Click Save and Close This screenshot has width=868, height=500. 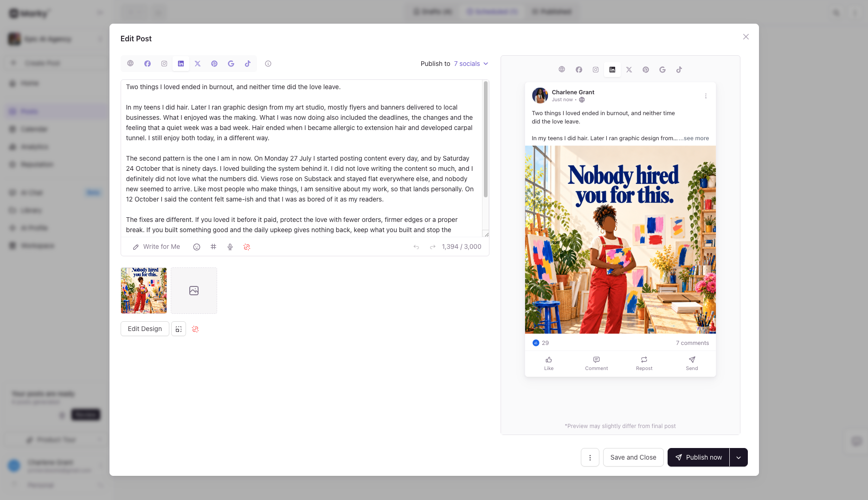coord(633,457)
